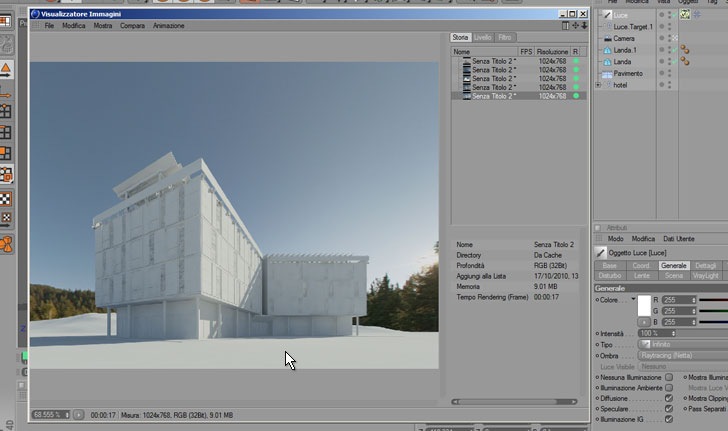Click the Picture Viewer move-view arrows icon
728x431 pixels.
click(575, 26)
